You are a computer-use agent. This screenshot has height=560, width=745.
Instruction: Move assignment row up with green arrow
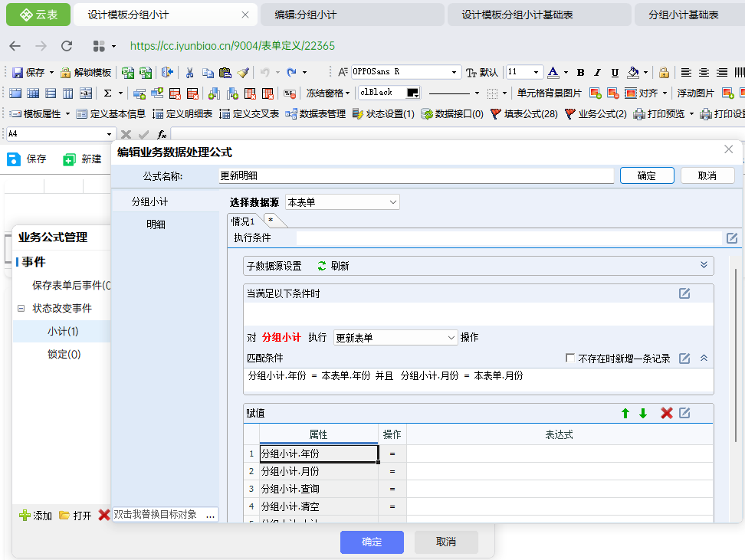pyautogui.click(x=625, y=413)
